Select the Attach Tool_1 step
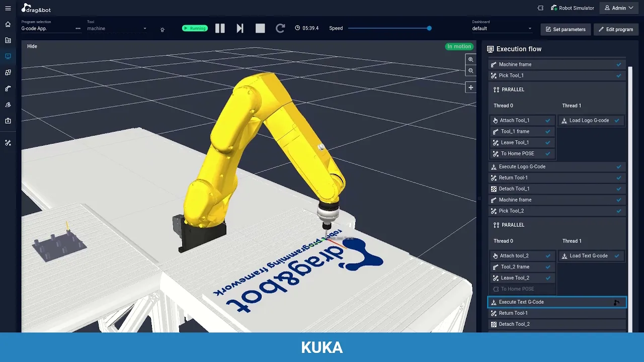Image resolution: width=644 pixels, height=362 pixels. tap(522, 120)
